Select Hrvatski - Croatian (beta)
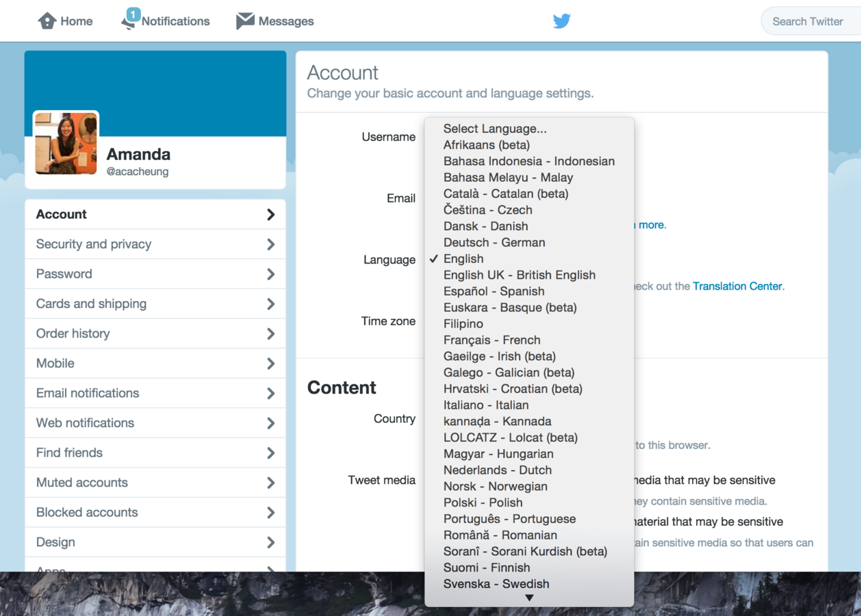The height and width of the screenshot is (616, 861). (x=529, y=389)
